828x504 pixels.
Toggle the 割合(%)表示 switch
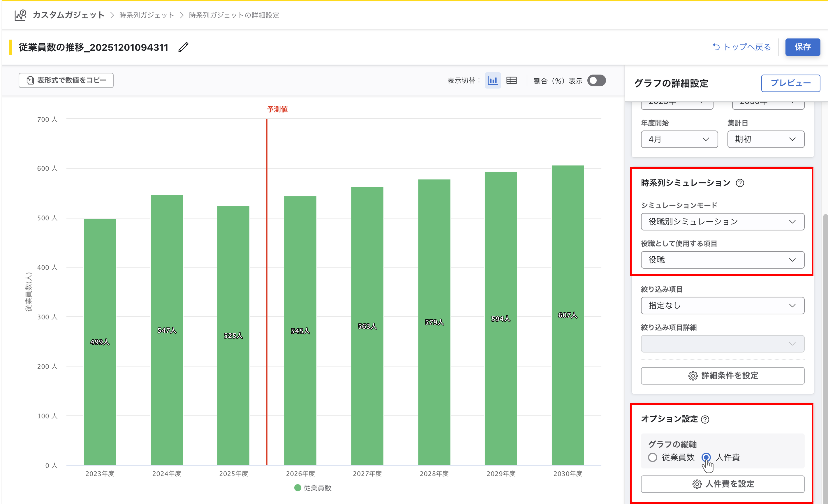click(596, 81)
